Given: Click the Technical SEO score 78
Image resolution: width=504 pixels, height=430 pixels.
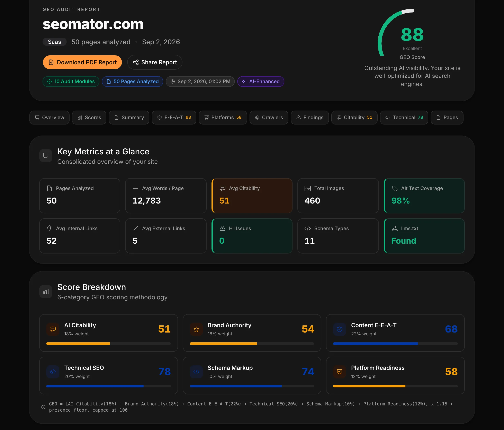Looking at the screenshot, I should click(x=164, y=372).
